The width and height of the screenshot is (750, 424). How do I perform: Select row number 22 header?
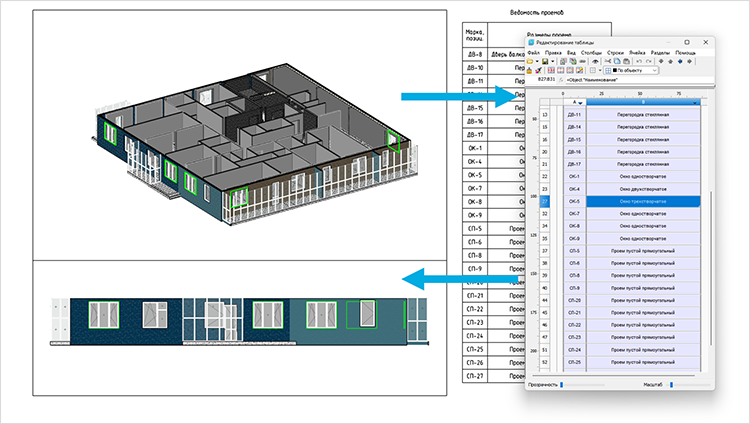pos(545,175)
